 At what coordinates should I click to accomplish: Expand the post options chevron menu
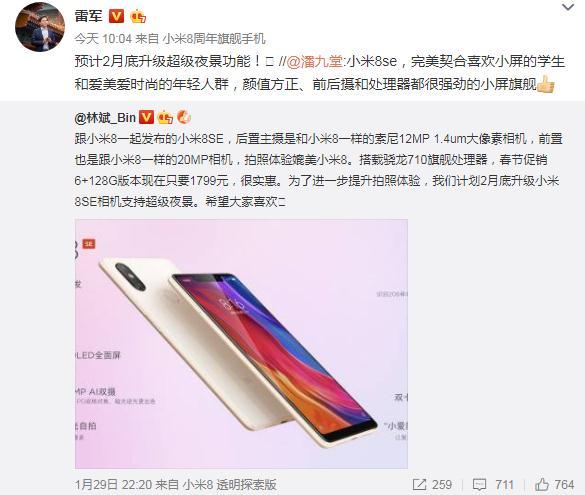[x=569, y=7]
